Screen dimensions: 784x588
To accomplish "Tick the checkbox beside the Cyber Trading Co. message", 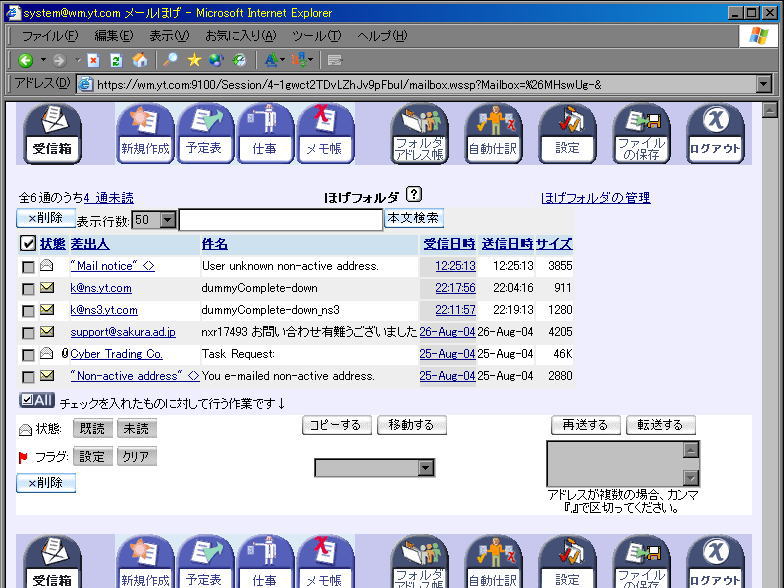I will pyautogui.click(x=28, y=354).
